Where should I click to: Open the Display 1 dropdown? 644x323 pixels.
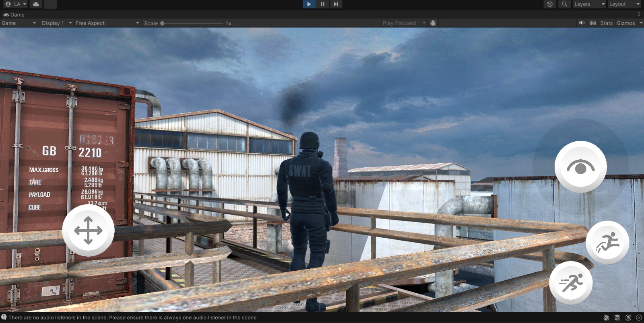click(x=57, y=23)
